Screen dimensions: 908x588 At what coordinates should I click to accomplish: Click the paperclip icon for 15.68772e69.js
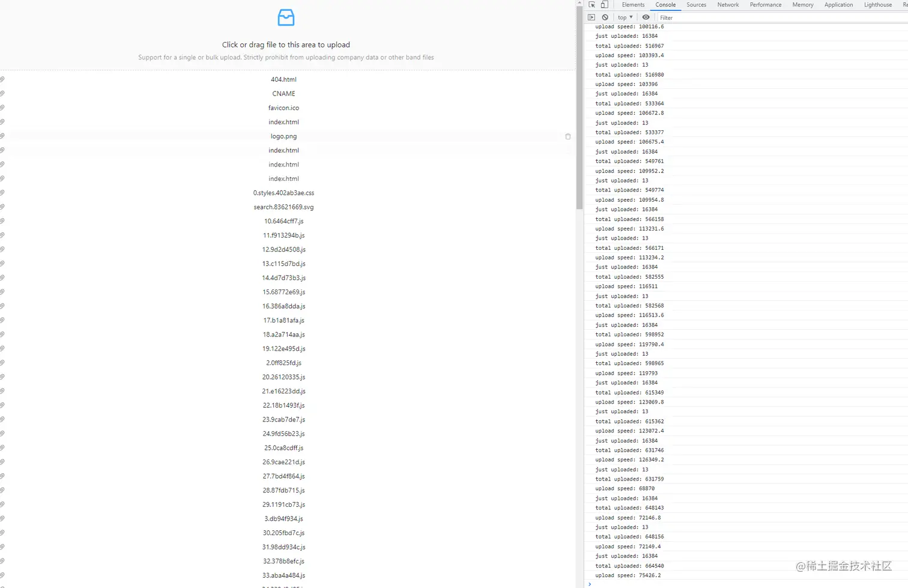(x=2, y=292)
